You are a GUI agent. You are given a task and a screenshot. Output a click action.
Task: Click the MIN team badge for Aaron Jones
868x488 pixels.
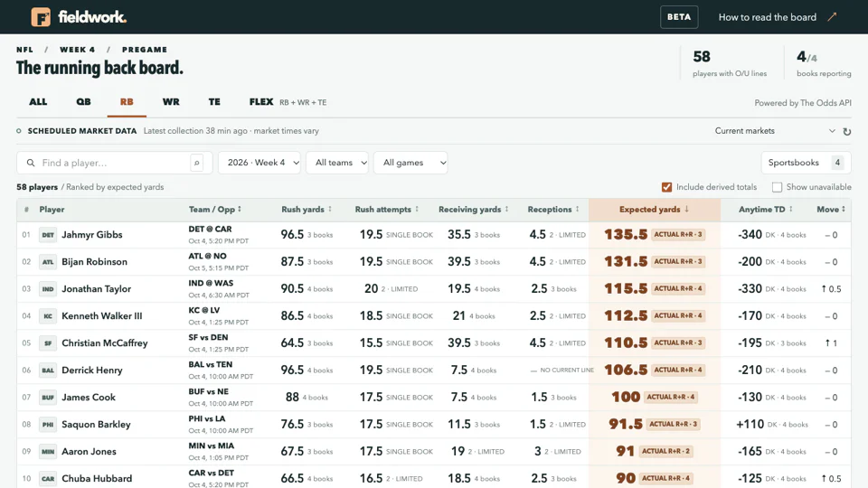click(x=48, y=452)
